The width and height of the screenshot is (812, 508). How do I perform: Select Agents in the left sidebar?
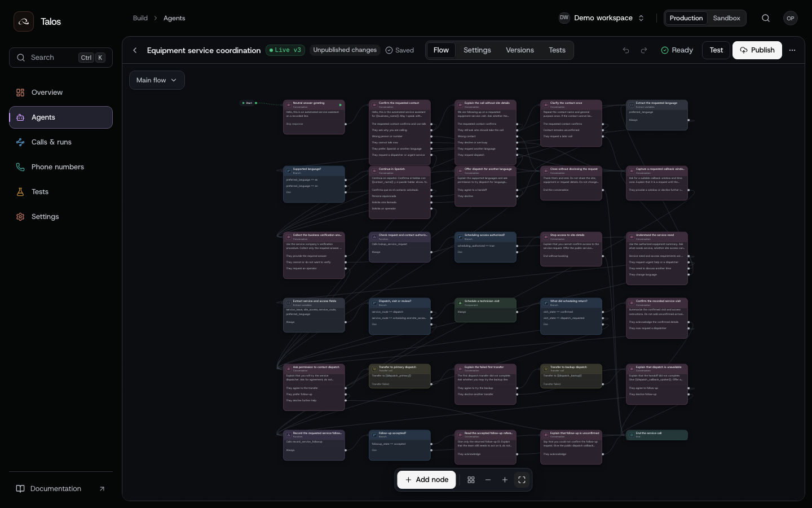[x=61, y=117]
